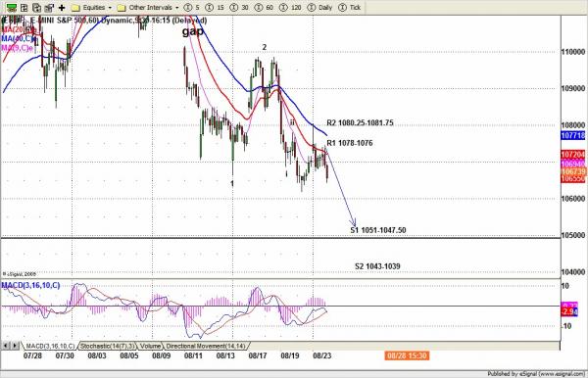Screen dimensions: 588x378
Task: Open the Other Intervals dropdown
Action: pos(148,8)
